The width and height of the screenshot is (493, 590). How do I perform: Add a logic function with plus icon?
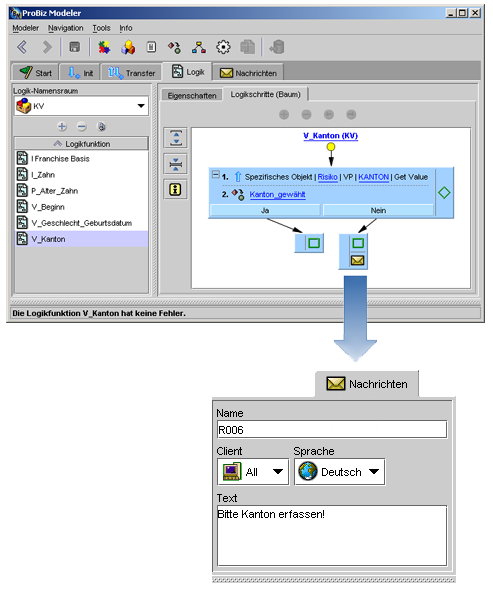click(62, 126)
